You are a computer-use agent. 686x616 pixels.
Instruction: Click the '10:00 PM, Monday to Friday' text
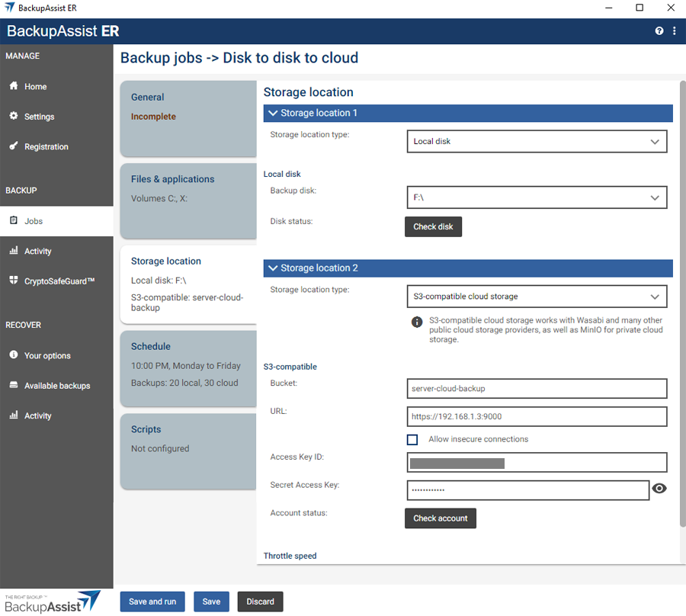(x=185, y=366)
